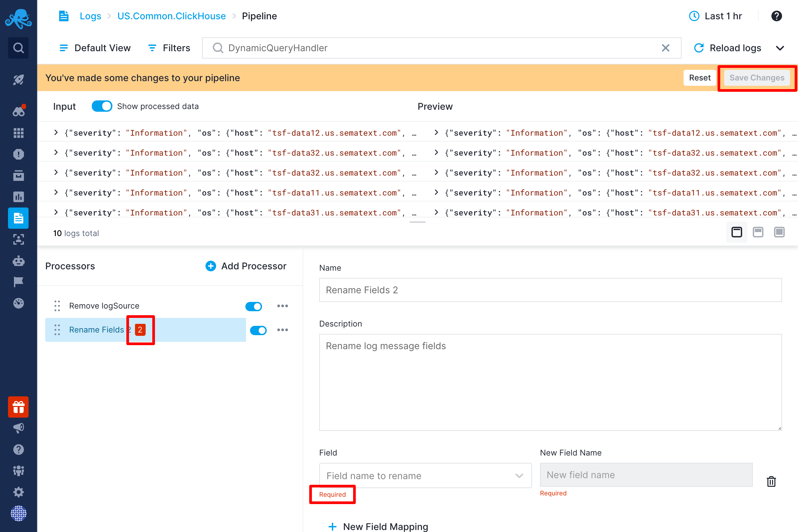Open the megaphone announcements icon
Viewport: 798px width, 532px height.
(18, 428)
